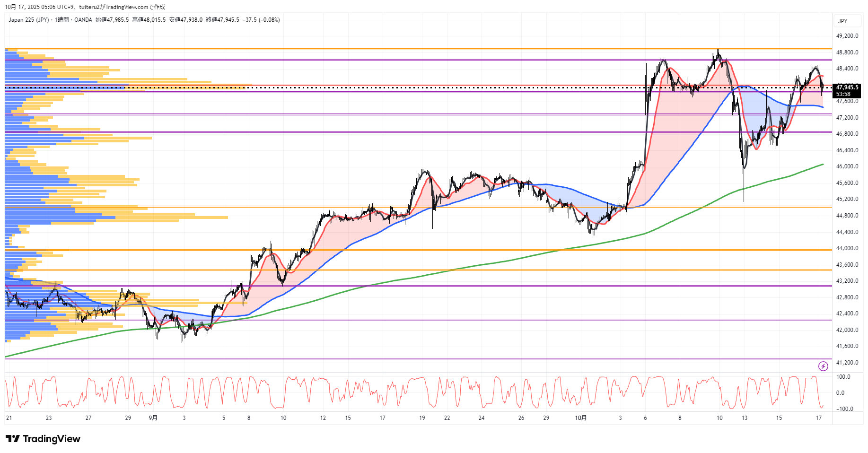The width and height of the screenshot is (868, 453).
Task: Click the 100.0 label on oscillator scale
Action: [x=843, y=377]
